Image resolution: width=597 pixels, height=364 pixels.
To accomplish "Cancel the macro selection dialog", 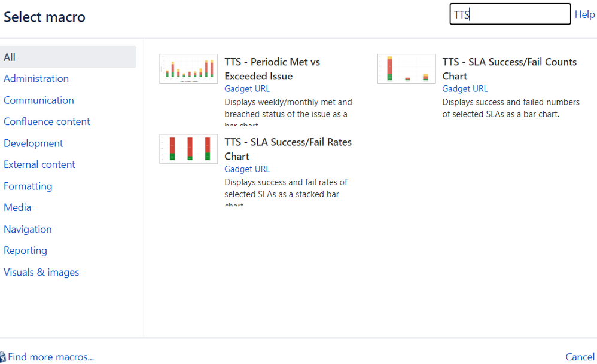I will 580,357.
